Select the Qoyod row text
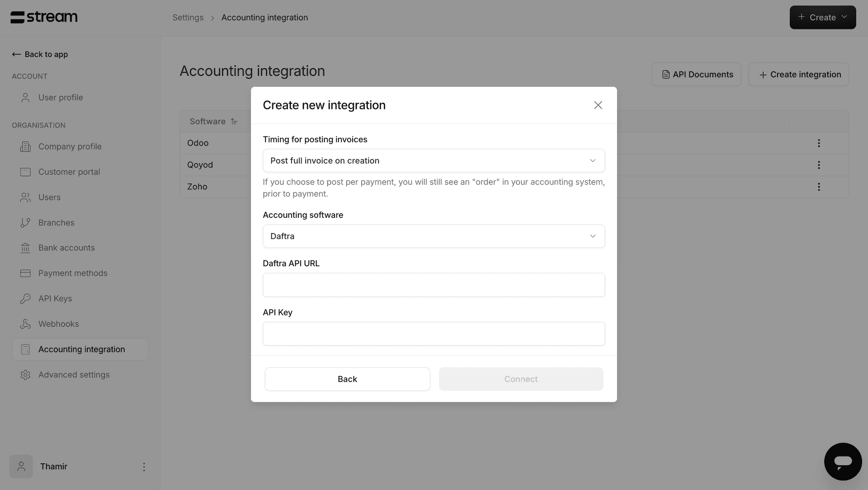 coord(200,165)
